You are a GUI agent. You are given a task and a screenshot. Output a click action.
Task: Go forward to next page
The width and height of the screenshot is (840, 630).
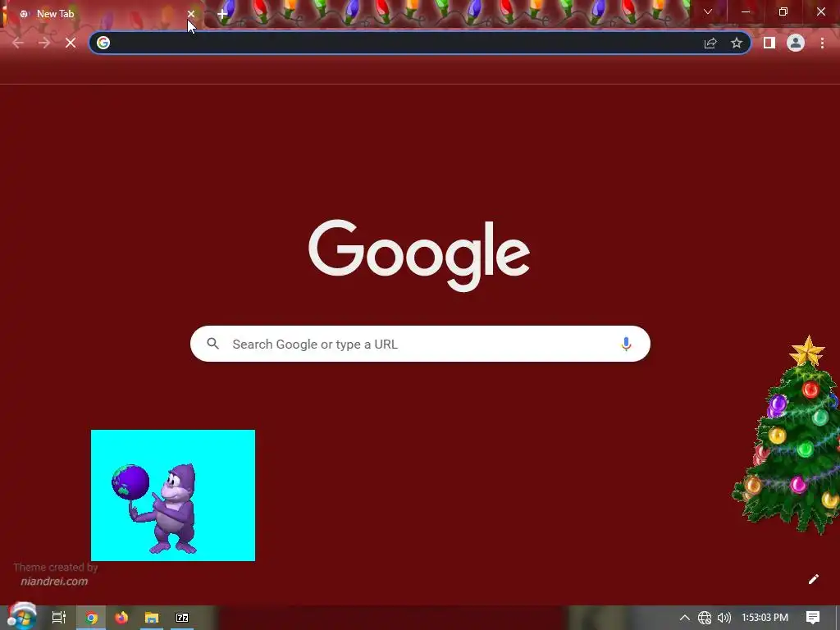click(44, 43)
